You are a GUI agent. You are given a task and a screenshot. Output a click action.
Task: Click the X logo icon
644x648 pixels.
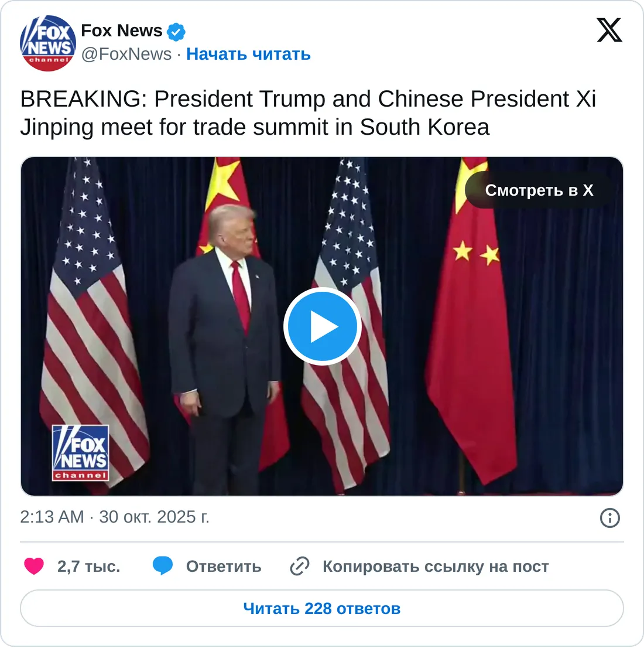[x=609, y=30]
